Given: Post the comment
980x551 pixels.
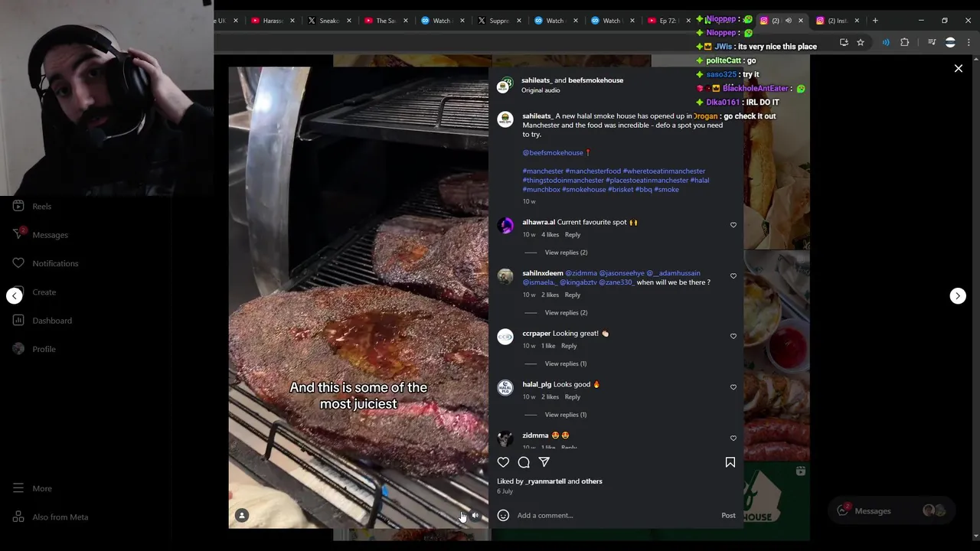Looking at the screenshot, I should point(728,516).
